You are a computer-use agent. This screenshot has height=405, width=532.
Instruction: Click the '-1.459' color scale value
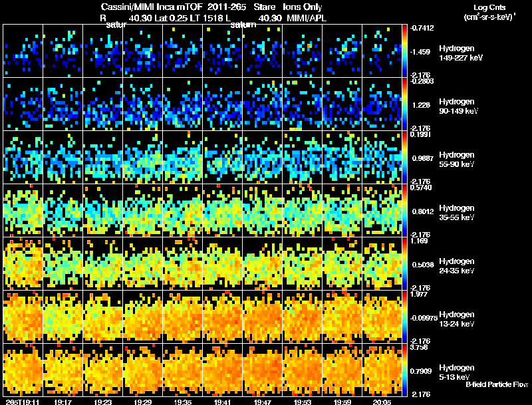[420, 53]
